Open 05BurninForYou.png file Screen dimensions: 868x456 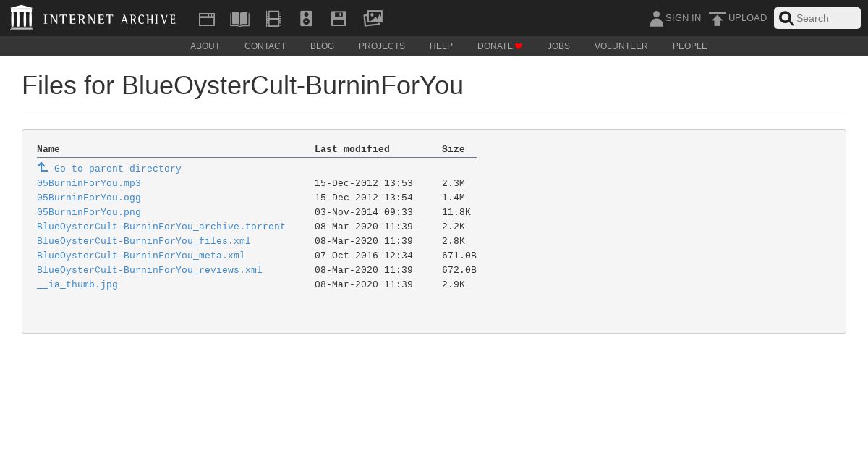click(x=89, y=212)
